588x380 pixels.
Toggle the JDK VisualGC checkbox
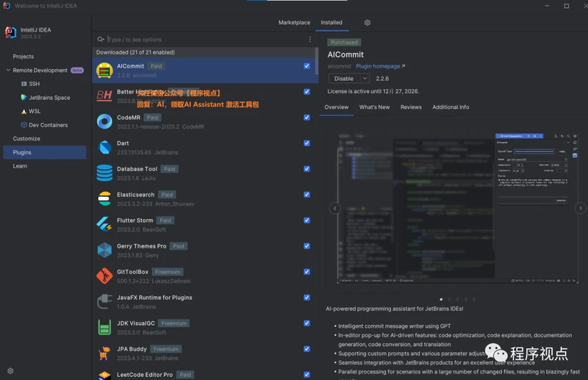[306, 323]
